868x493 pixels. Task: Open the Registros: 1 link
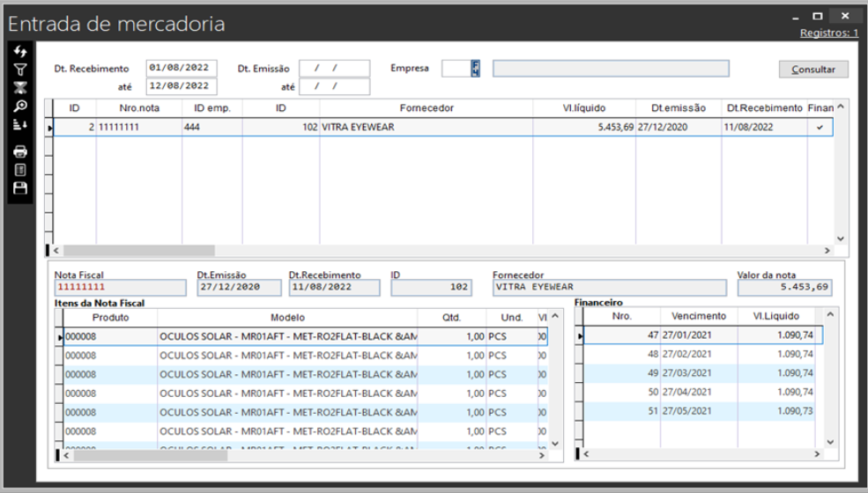(x=828, y=33)
